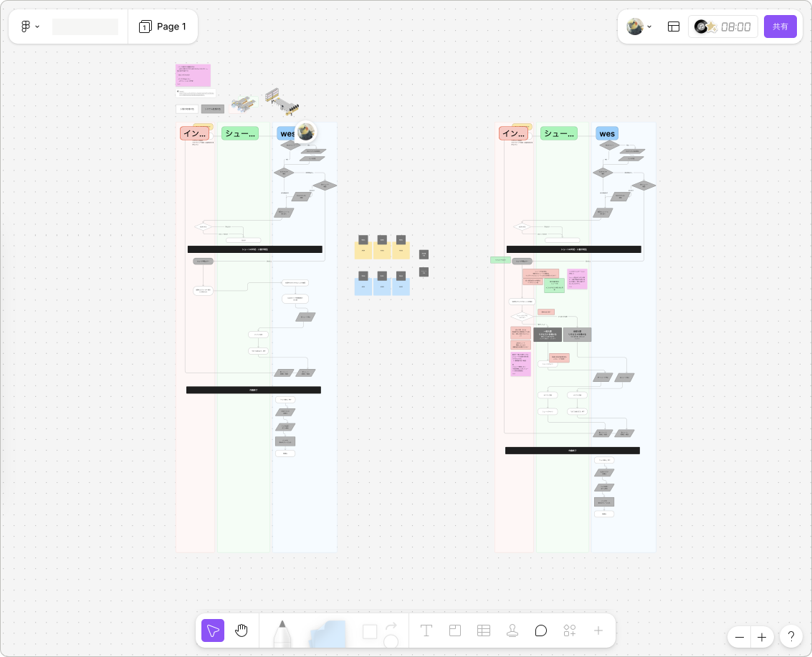The image size is (812, 657).
Task: Open the Stamp tool
Action: (x=512, y=630)
